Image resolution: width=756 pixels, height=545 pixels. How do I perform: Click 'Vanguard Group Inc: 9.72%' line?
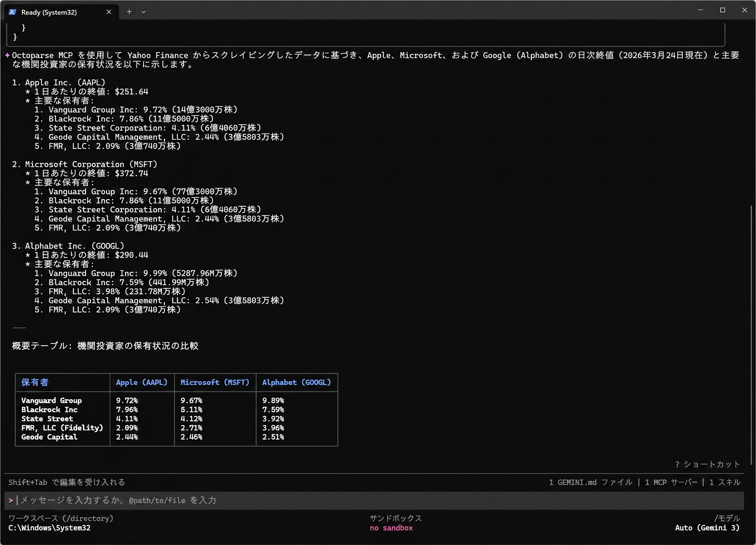point(136,110)
